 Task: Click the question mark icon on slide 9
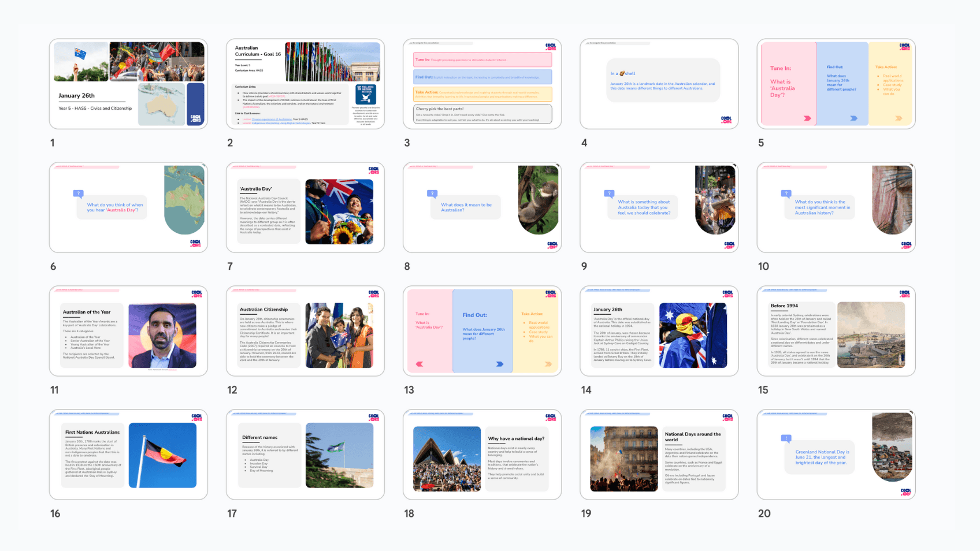tap(609, 194)
